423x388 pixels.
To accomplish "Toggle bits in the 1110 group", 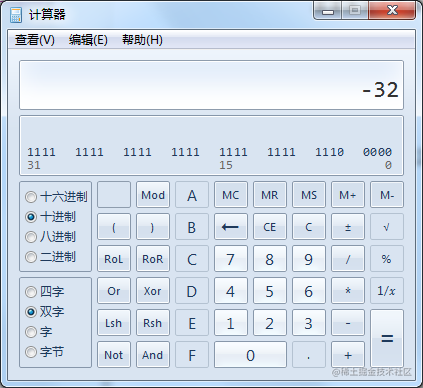I will pos(329,152).
